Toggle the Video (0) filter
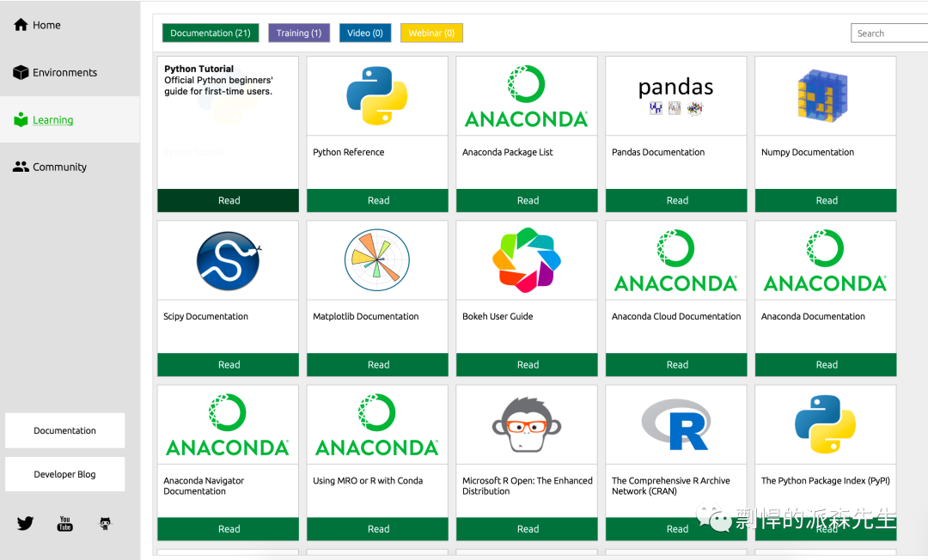The image size is (928, 560). click(364, 33)
